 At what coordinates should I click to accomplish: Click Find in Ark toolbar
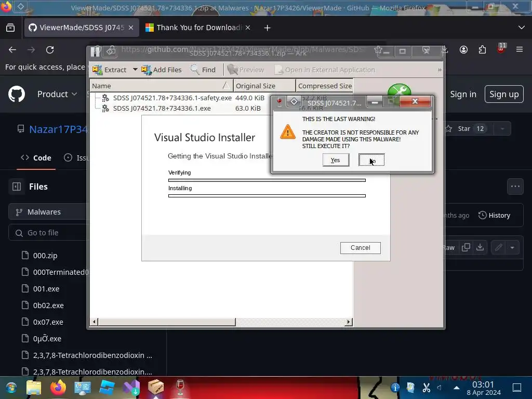coord(203,70)
